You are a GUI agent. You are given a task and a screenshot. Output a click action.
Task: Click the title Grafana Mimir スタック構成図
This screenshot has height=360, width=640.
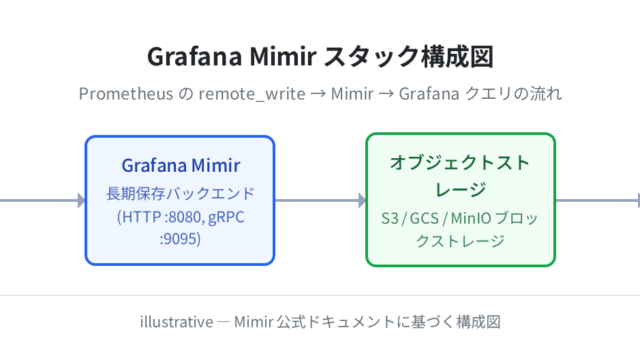tap(320, 56)
